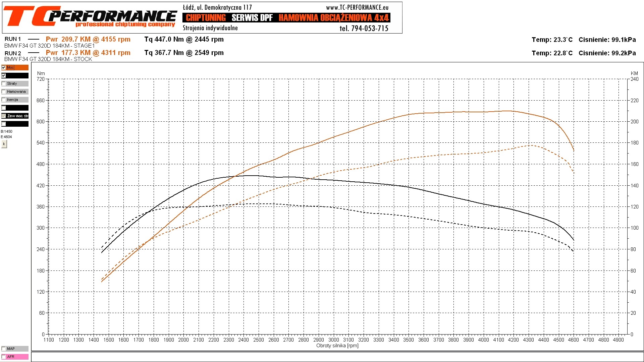Screen dimensions: 644x362
Task: Toggle the black checkbox directly below Moc
Action: point(4,75)
